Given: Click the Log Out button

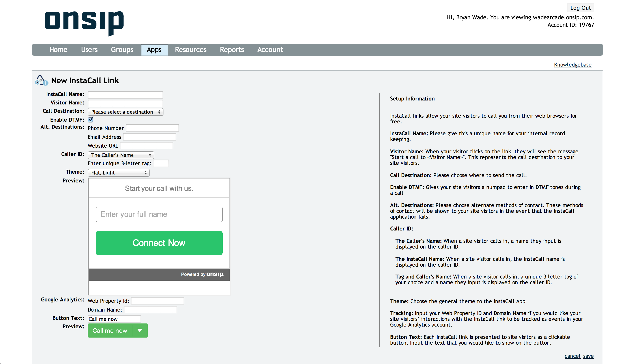Looking at the screenshot, I should pyautogui.click(x=580, y=8).
